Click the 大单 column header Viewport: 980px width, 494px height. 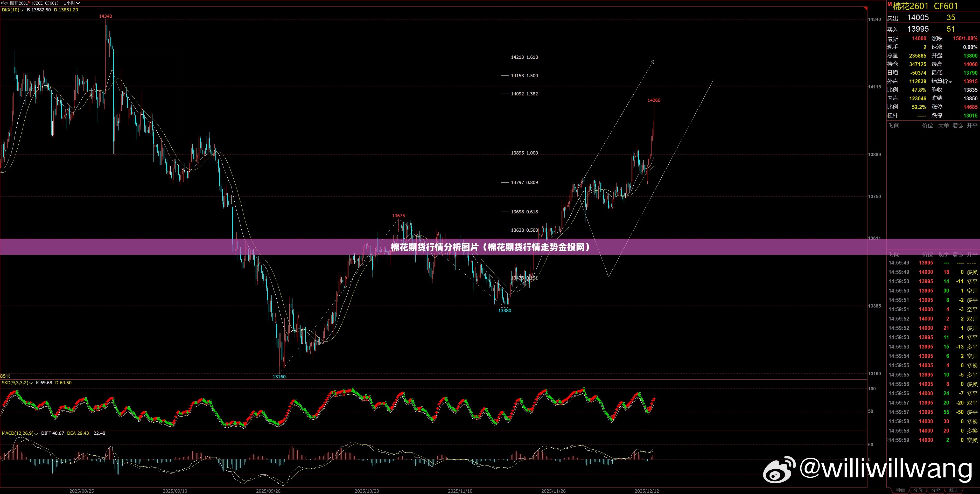(943, 126)
